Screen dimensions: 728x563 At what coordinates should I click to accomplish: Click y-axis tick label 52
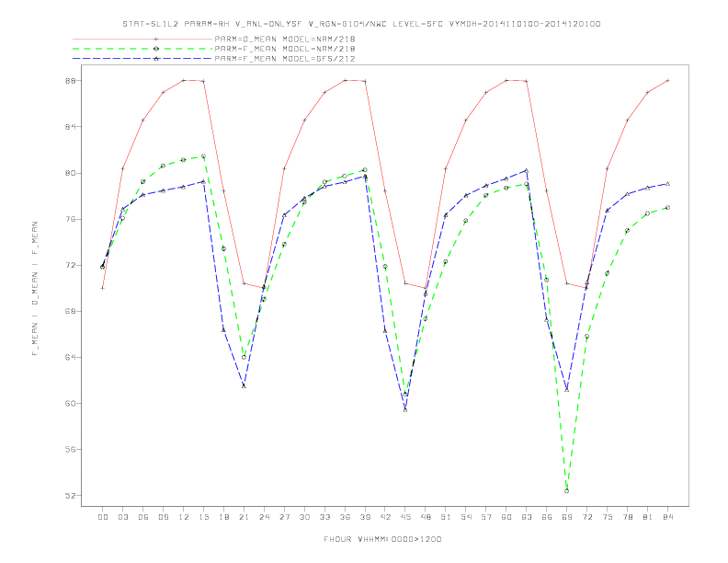70,496
